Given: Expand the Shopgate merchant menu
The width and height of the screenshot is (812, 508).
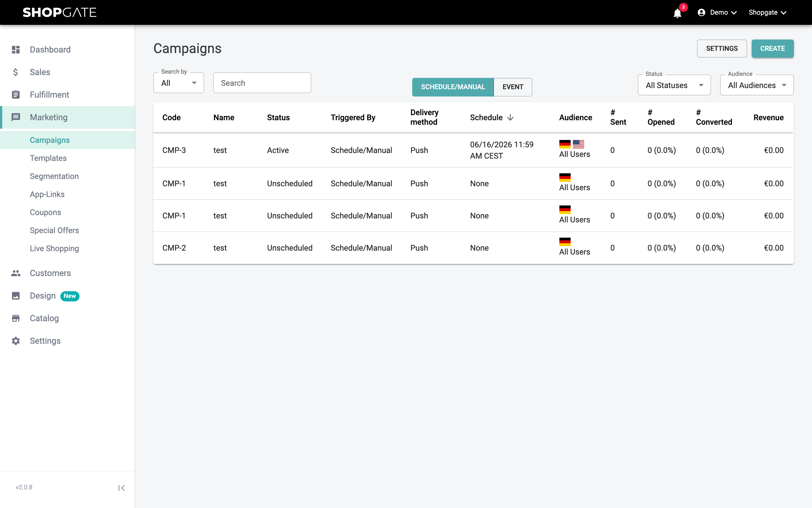Looking at the screenshot, I should coord(767,12).
